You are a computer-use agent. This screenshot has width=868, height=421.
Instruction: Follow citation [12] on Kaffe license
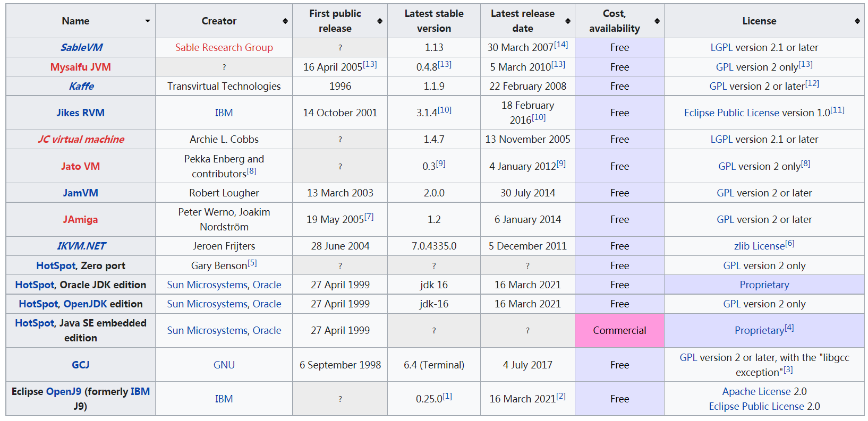click(812, 83)
